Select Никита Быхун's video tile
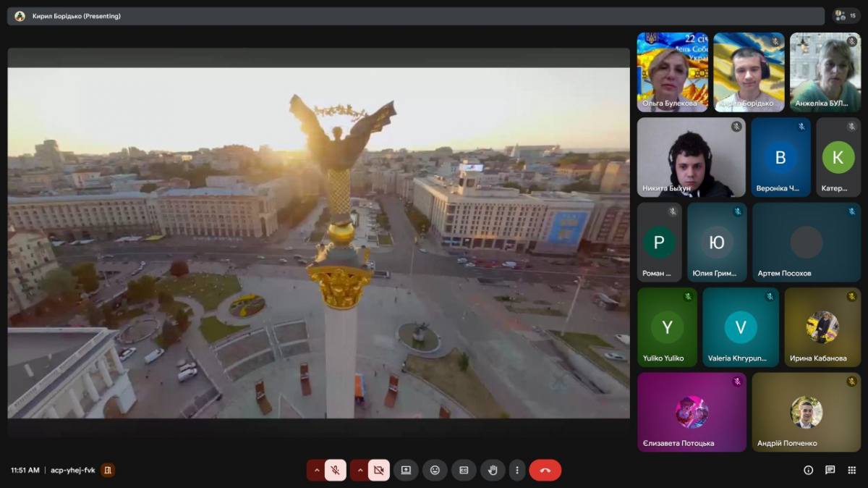This screenshot has width=868, height=488. coord(691,158)
